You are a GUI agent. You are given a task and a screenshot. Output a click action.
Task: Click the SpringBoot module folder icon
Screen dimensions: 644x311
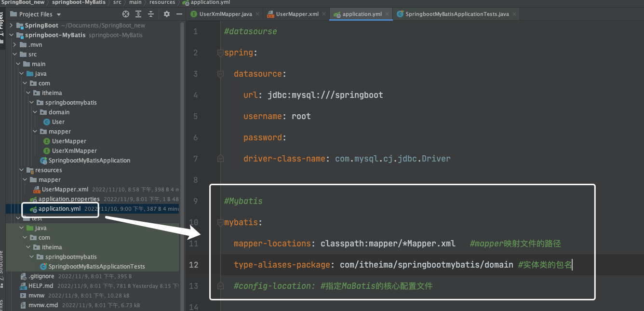pos(20,26)
